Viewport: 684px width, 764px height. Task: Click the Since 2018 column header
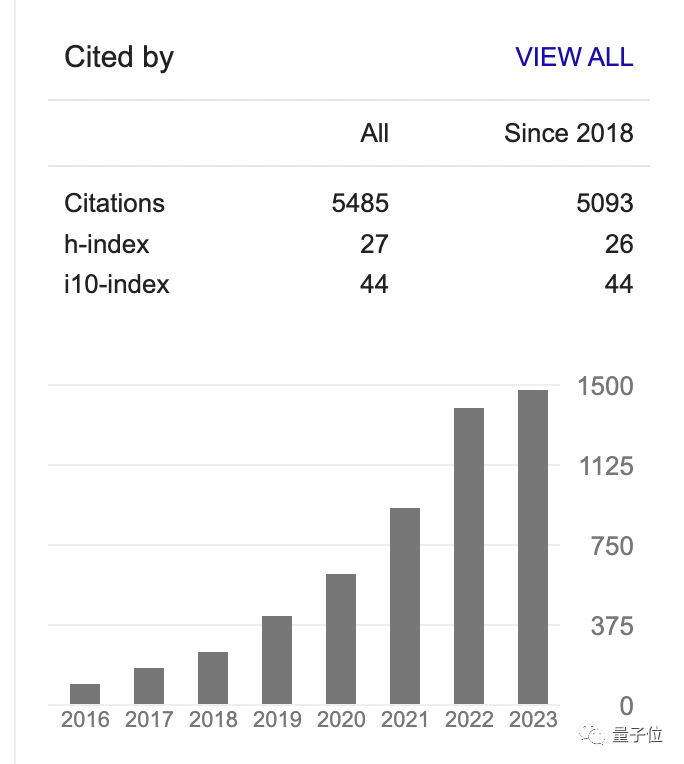point(568,133)
